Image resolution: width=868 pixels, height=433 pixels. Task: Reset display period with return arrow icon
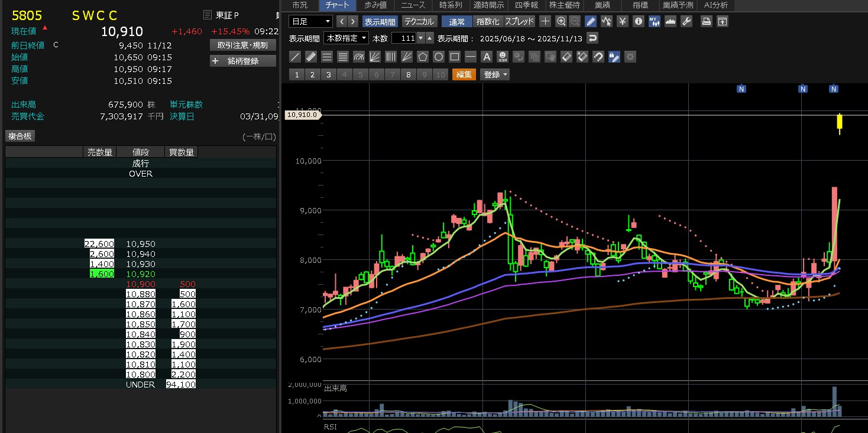[592, 38]
